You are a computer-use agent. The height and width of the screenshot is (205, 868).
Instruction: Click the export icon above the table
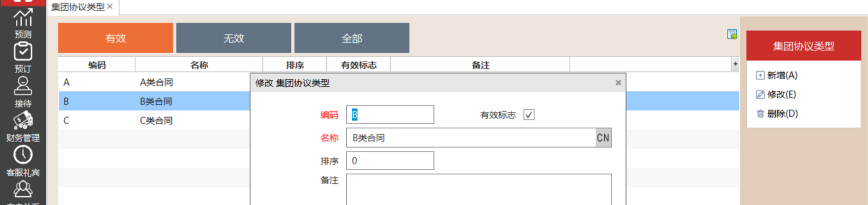tap(732, 35)
